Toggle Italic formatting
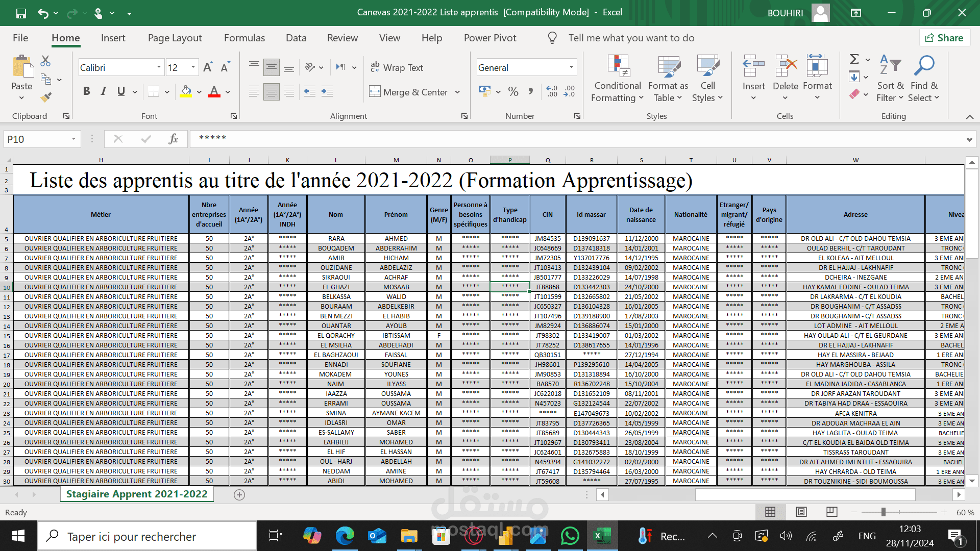 [x=104, y=91]
